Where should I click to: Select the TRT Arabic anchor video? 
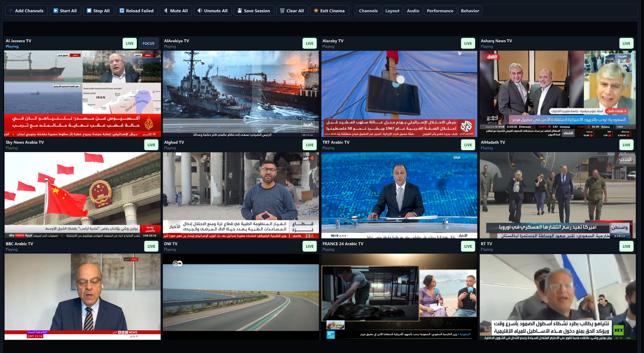pos(399,195)
